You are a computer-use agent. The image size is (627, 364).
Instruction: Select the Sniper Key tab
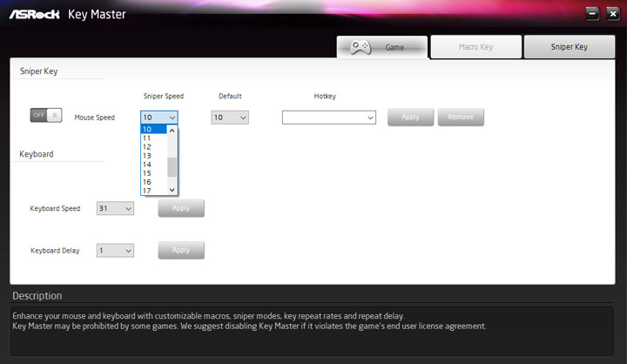[570, 47]
